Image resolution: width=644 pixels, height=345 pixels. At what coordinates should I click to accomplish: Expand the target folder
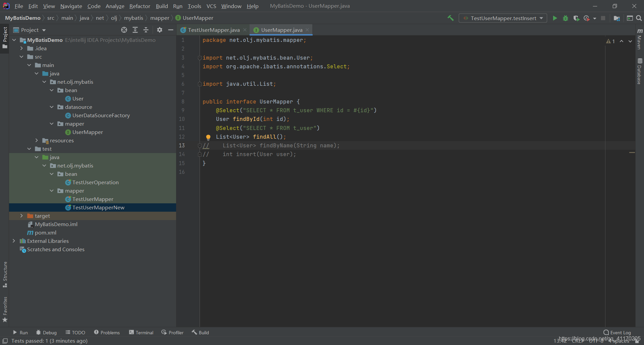21,216
